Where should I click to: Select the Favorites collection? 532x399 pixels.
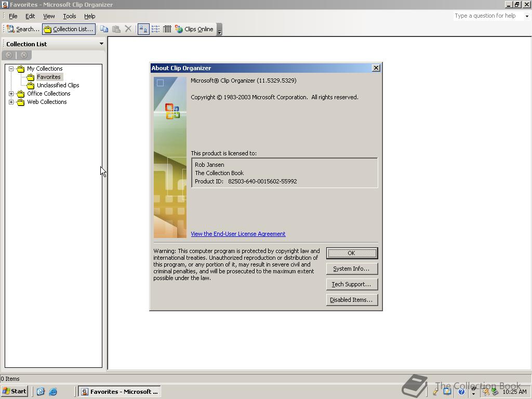click(x=49, y=77)
